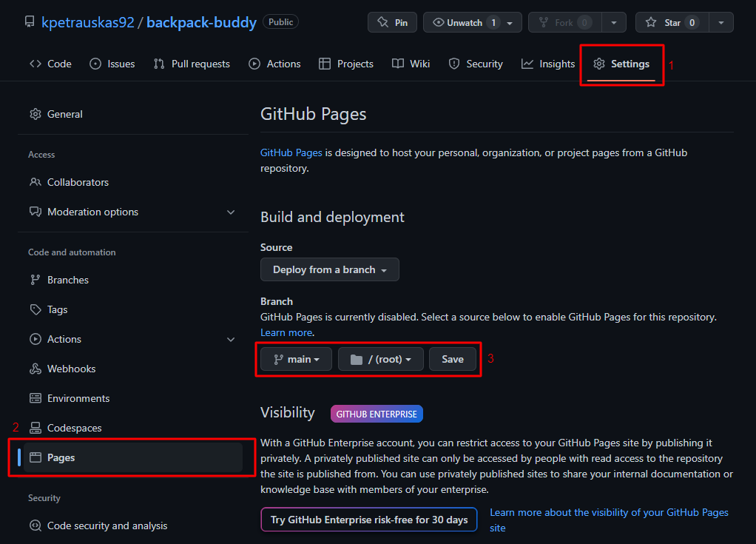Open Actions settings in sidebar
The height and width of the screenshot is (544, 756).
pyautogui.click(x=133, y=339)
